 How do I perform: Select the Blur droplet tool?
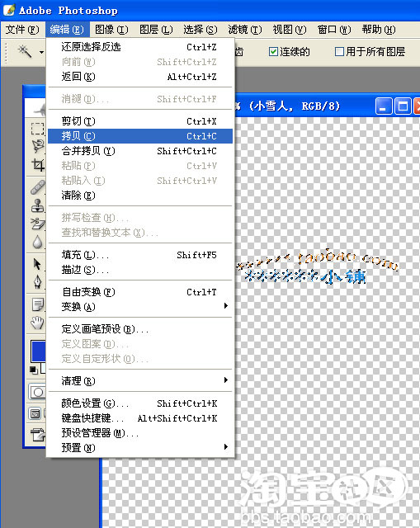[x=37, y=242]
